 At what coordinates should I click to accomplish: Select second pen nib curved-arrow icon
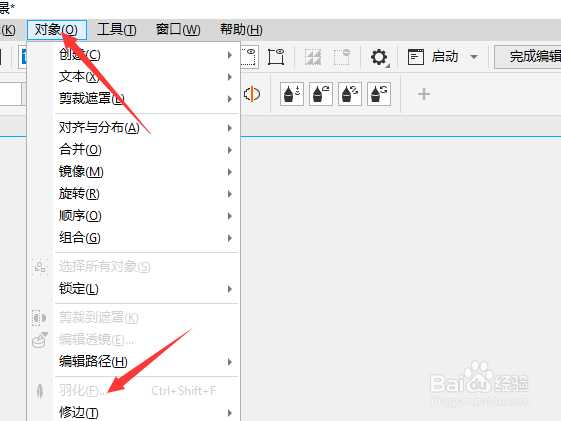[x=321, y=94]
